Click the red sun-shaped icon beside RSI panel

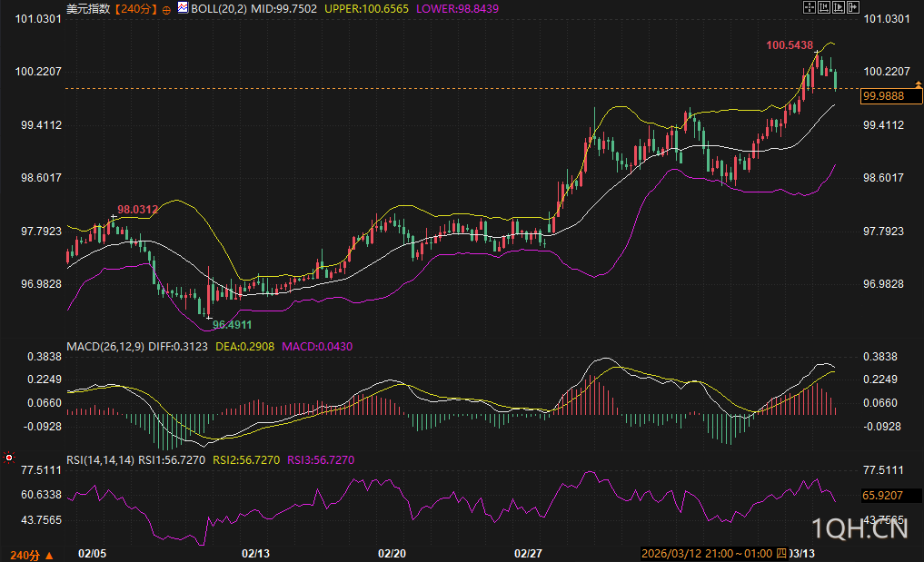[x=9, y=458]
